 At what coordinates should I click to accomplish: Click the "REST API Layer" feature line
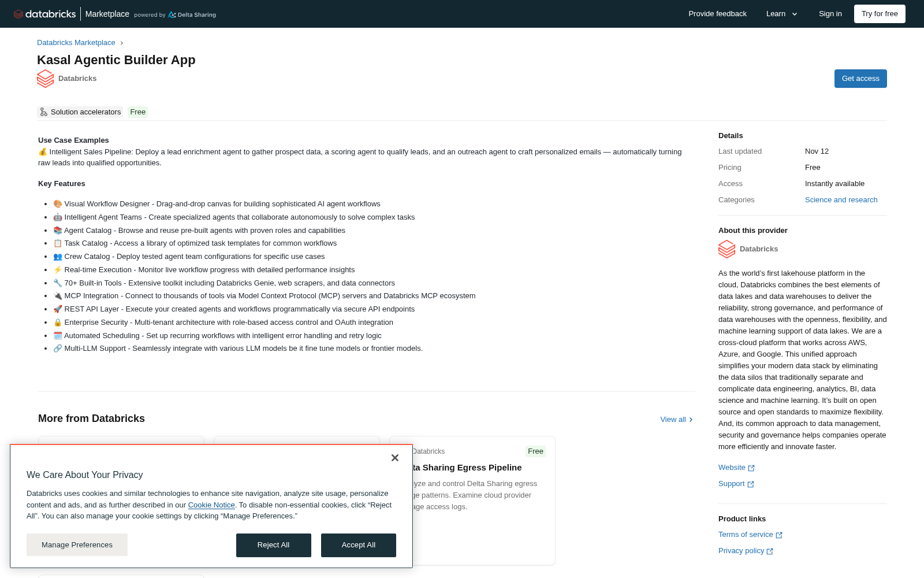pyautogui.click(x=234, y=309)
